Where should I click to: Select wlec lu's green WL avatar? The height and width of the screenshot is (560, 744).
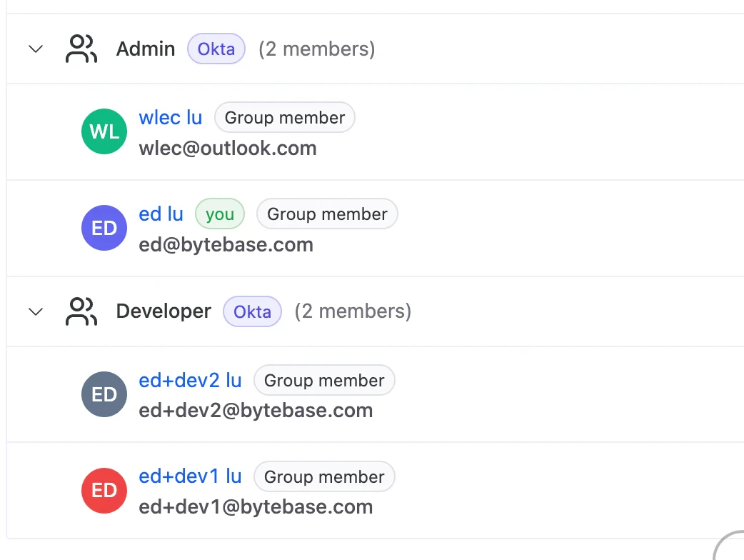[104, 131]
